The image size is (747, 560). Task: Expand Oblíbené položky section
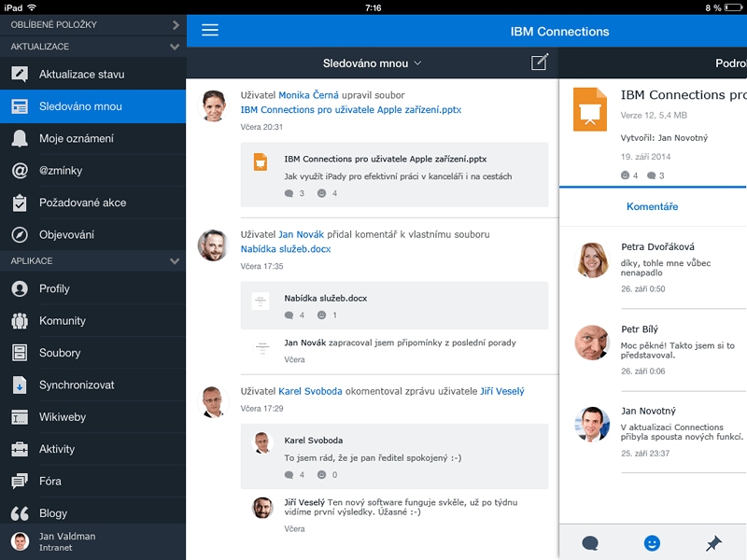click(92, 25)
